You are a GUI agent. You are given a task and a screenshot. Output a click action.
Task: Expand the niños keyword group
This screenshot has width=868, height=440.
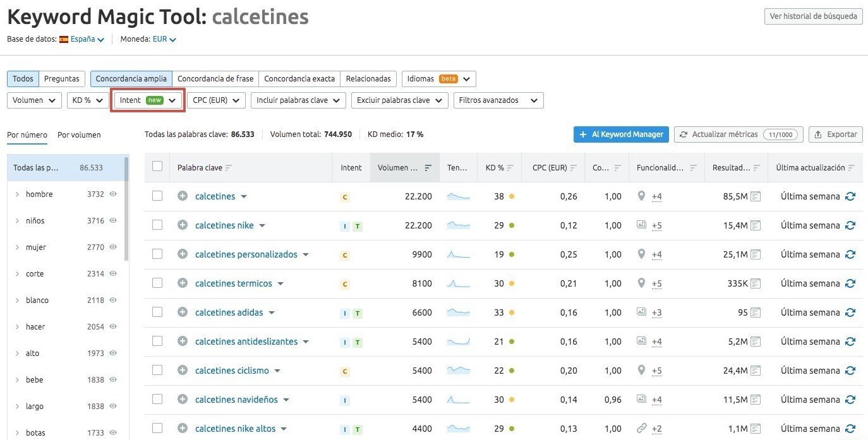18,221
